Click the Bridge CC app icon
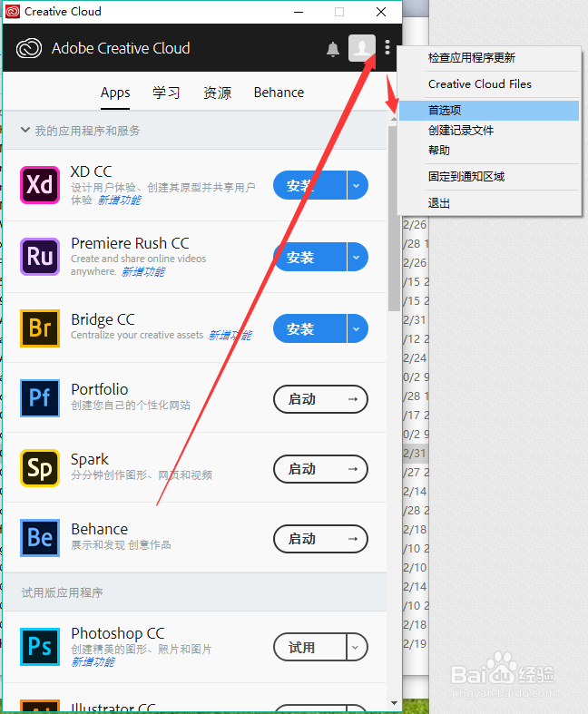This screenshot has height=714, width=588. pyautogui.click(x=40, y=328)
